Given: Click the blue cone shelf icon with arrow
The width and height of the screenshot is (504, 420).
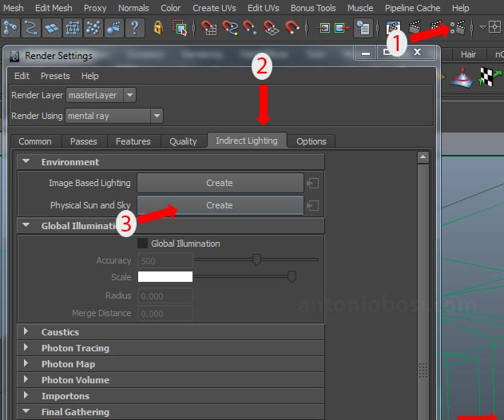Looking at the screenshot, I should [462, 77].
